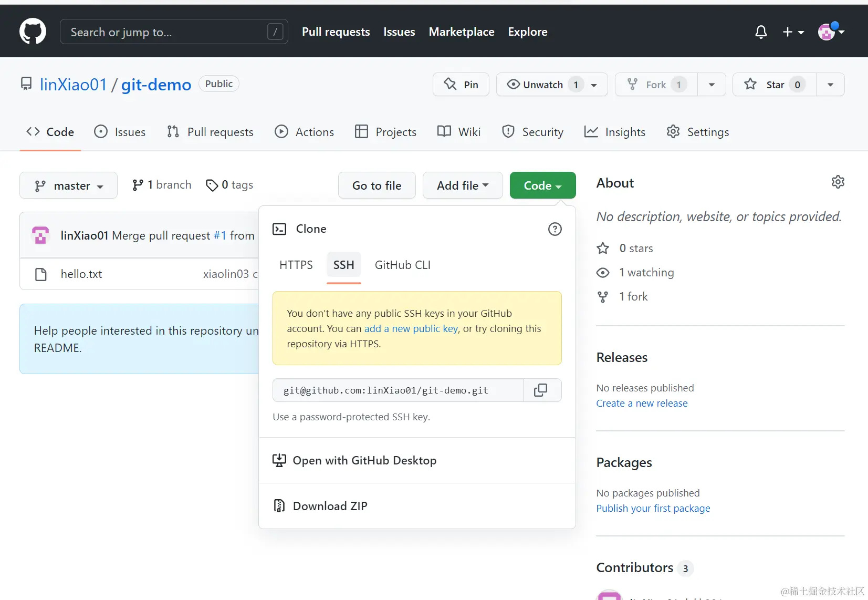Switch to the Actions tab
Viewport: 868px width, 600px height.
click(x=304, y=132)
